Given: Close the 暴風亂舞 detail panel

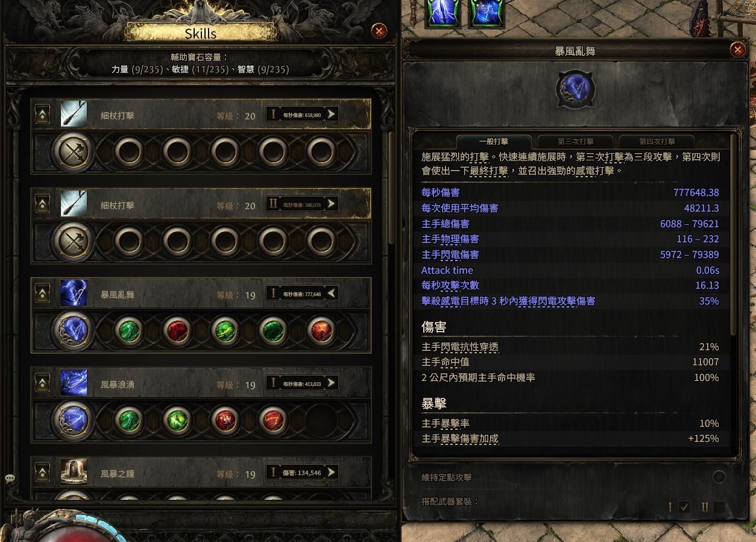Looking at the screenshot, I should pos(737,49).
